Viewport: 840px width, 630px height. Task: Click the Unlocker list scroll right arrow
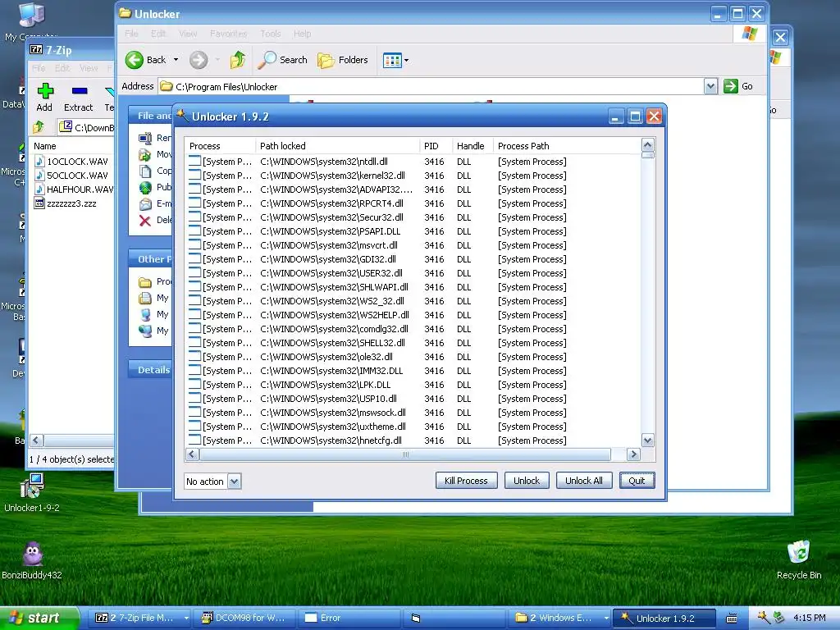pyautogui.click(x=633, y=454)
